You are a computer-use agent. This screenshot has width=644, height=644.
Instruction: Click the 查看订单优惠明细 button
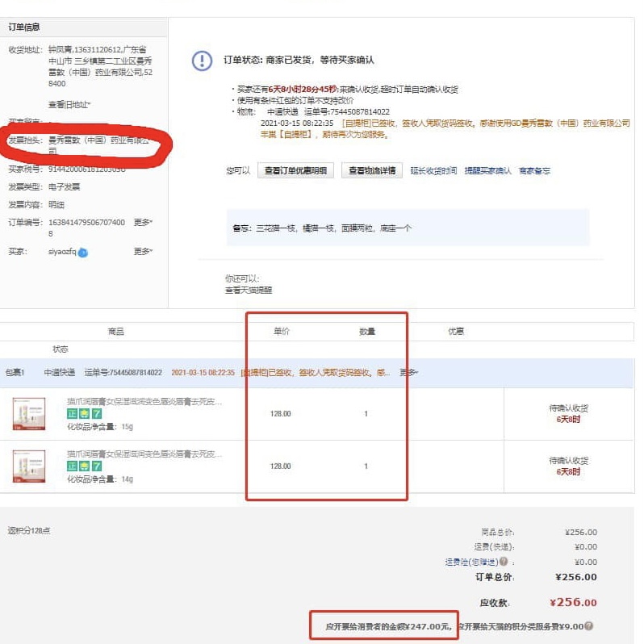pyautogui.click(x=296, y=171)
